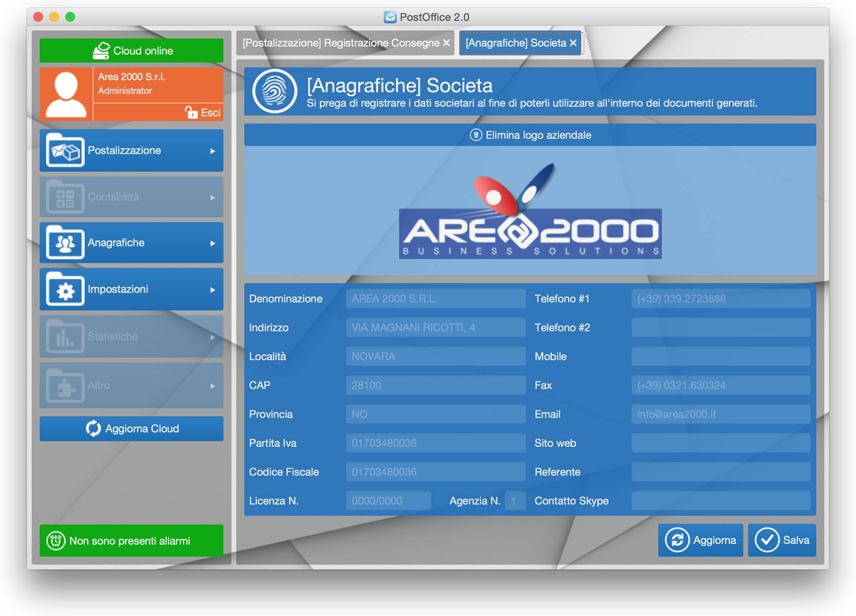Click the Administrator role label

tap(125, 91)
